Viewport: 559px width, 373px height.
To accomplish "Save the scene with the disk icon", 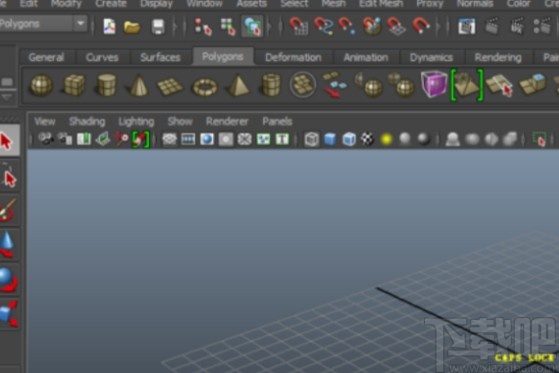I will [158, 27].
